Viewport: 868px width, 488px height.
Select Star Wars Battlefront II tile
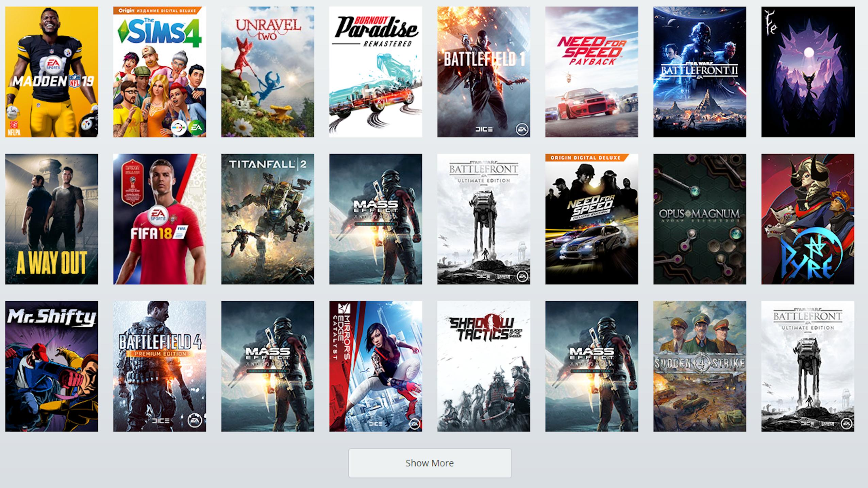coord(699,71)
